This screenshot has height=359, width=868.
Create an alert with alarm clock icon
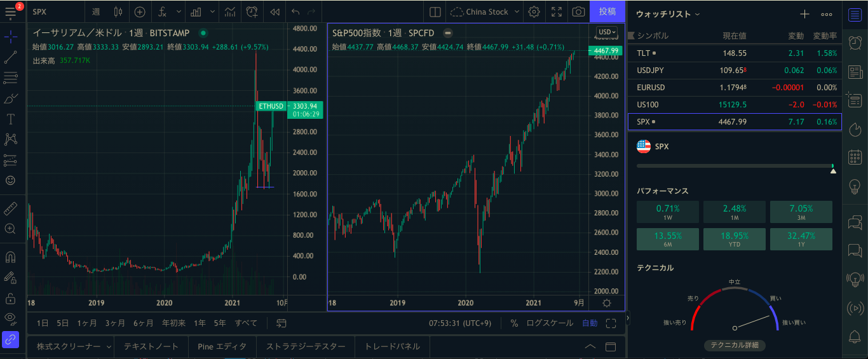point(252,11)
